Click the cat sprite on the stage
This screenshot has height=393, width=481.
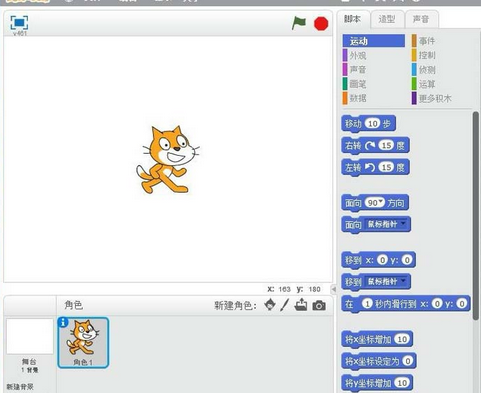click(x=168, y=160)
